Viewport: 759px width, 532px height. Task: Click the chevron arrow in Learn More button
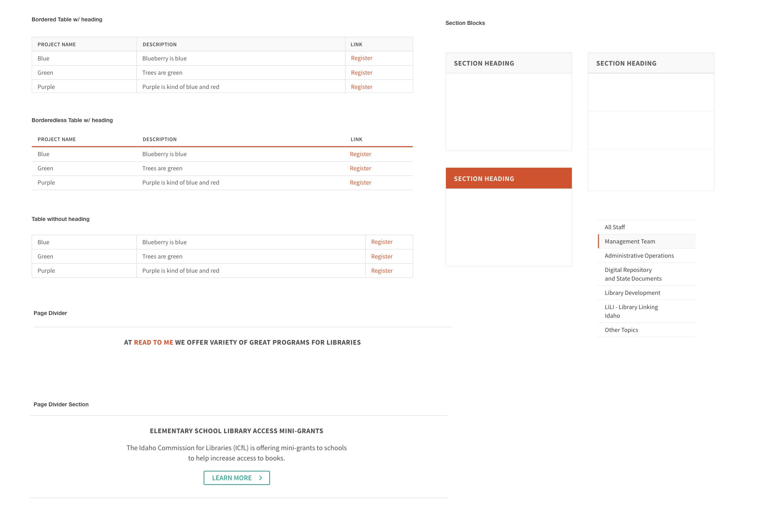pos(261,478)
